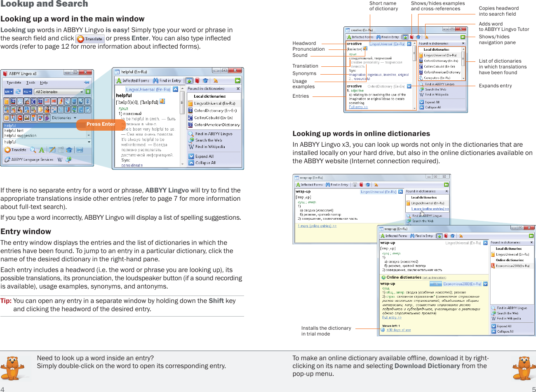This screenshot has height=392, width=536.
Task: Click the green up-arrow icon beside All Dictionaries
Action: 88,92
